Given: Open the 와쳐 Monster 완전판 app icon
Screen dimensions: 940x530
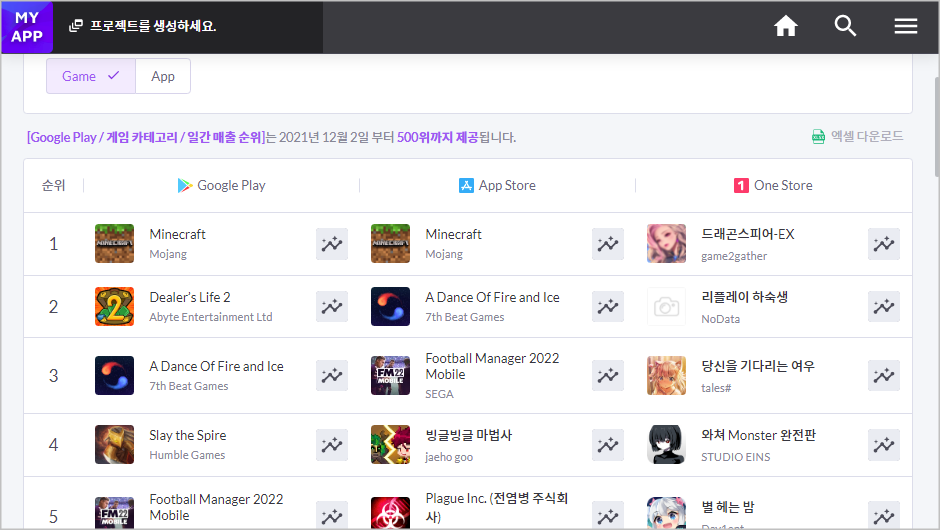Looking at the screenshot, I should pos(666,444).
